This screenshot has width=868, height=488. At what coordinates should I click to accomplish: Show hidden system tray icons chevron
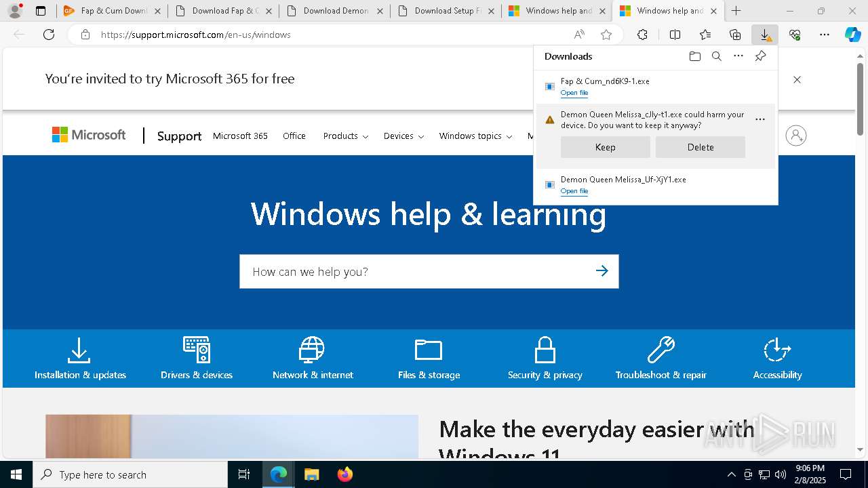tap(731, 474)
